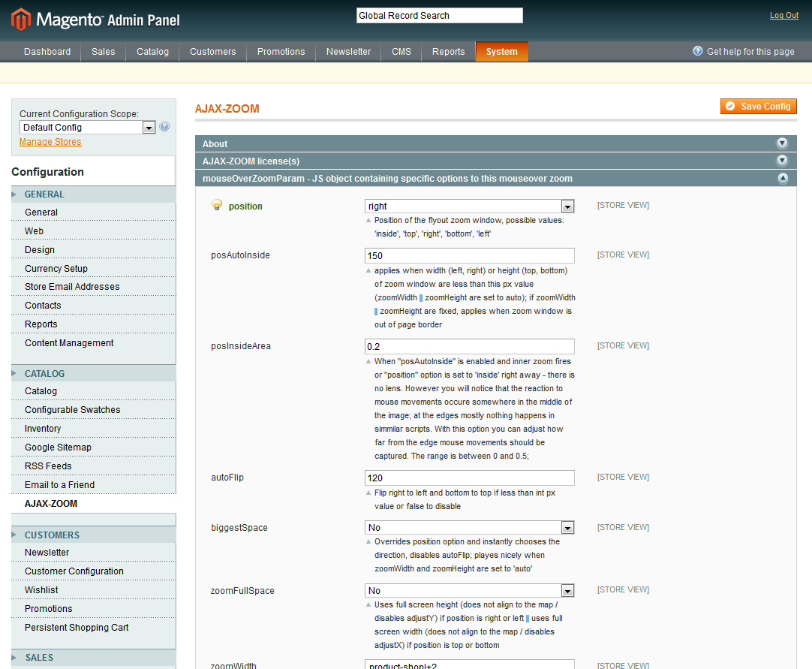Open the zoomFullSpace dropdown
The image size is (812, 669).
pyautogui.click(x=470, y=591)
